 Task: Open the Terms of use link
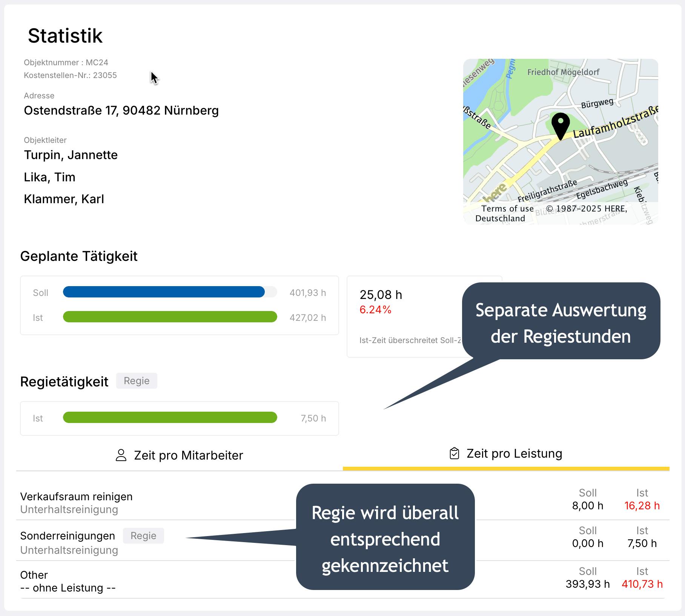507,208
